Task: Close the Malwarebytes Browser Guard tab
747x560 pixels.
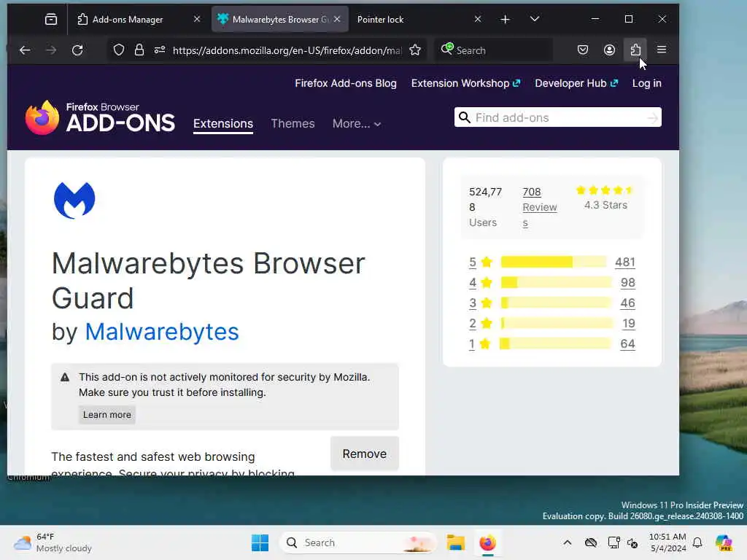Action: tap(337, 19)
